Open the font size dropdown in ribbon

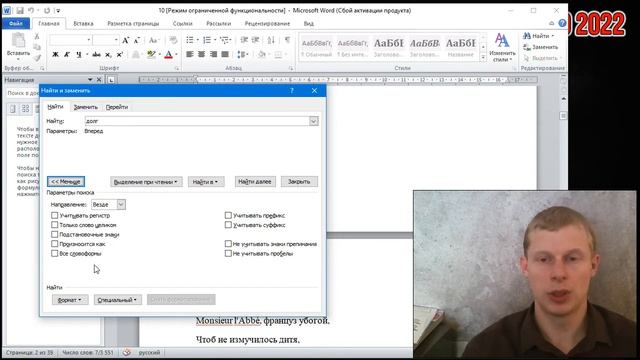pyautogui.click(x=116, y=40)
